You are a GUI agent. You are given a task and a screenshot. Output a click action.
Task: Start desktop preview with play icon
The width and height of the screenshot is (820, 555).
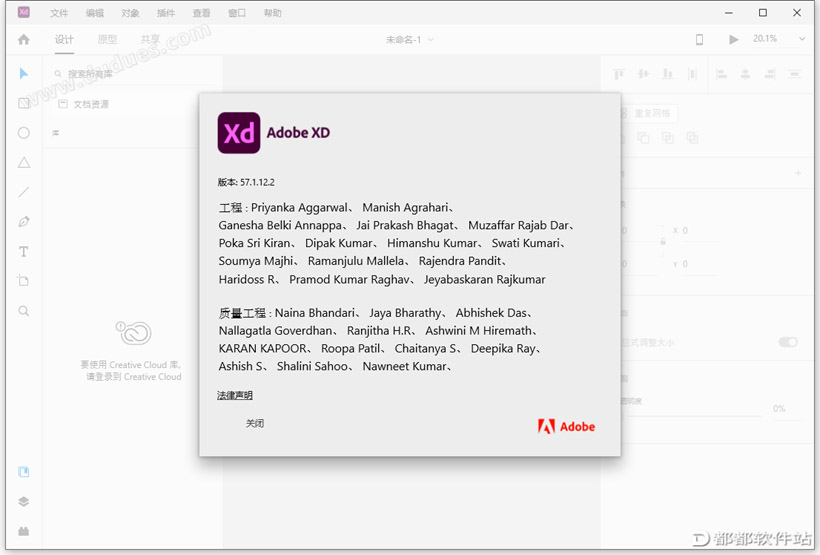[734, 39]
